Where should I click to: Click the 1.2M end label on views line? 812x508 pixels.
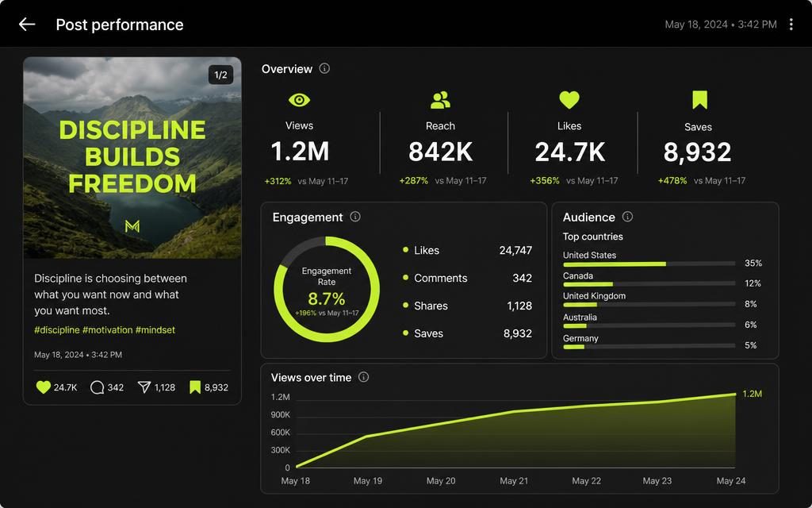coord(752,394)
